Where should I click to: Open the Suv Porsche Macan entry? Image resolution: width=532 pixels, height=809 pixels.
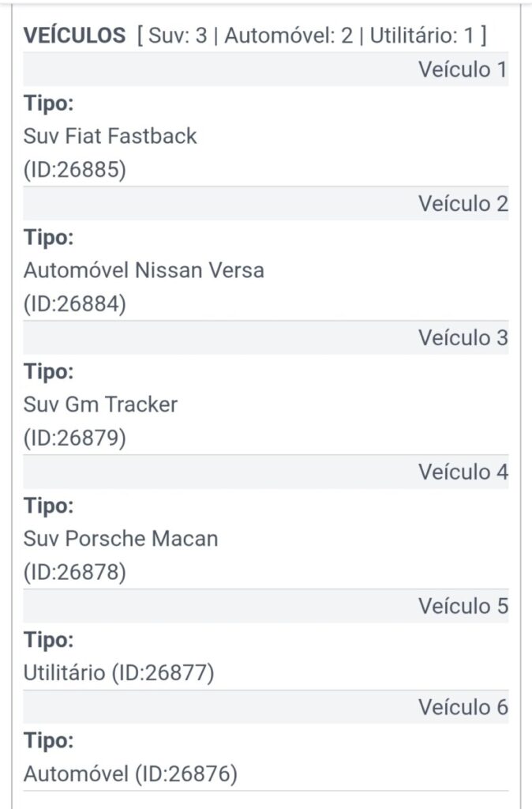(x=121, y=539)
